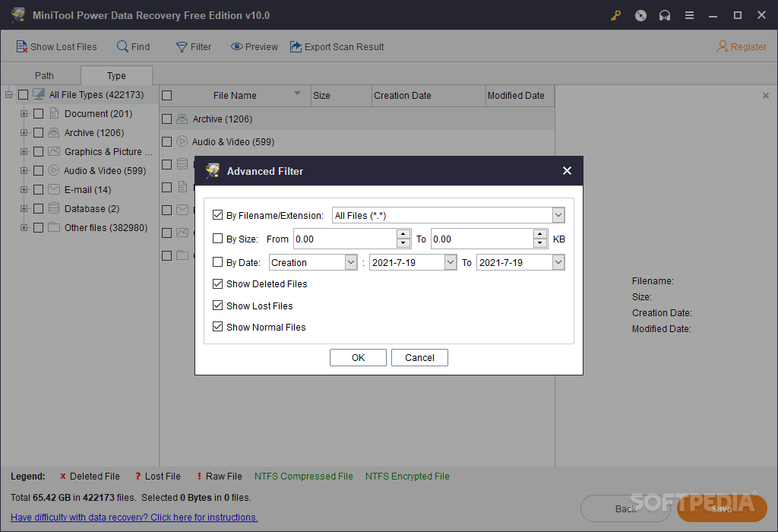Sort by Creation Date column header
This screenshot has width=778, height=532.
click(429, 95)
